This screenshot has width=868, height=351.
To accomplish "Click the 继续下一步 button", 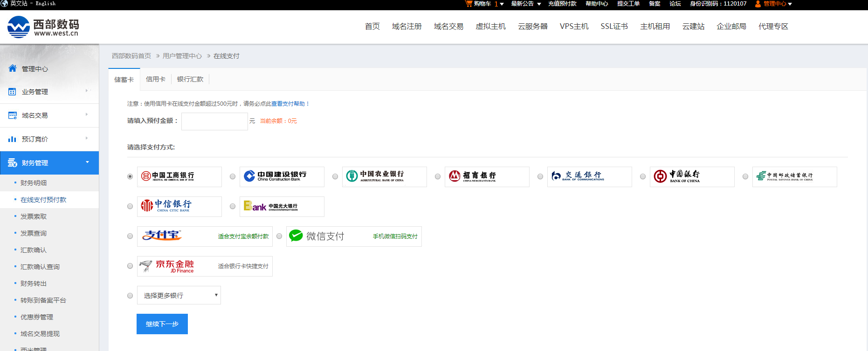I will click(x=162, y=324).
